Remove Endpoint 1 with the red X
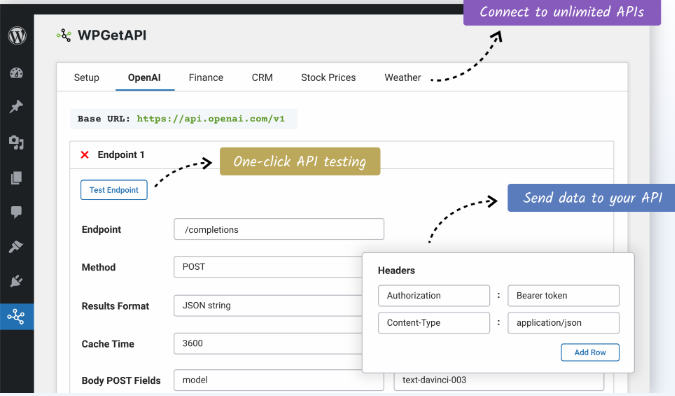The width and height of the screenshot is (675, 396). (85, 155)
